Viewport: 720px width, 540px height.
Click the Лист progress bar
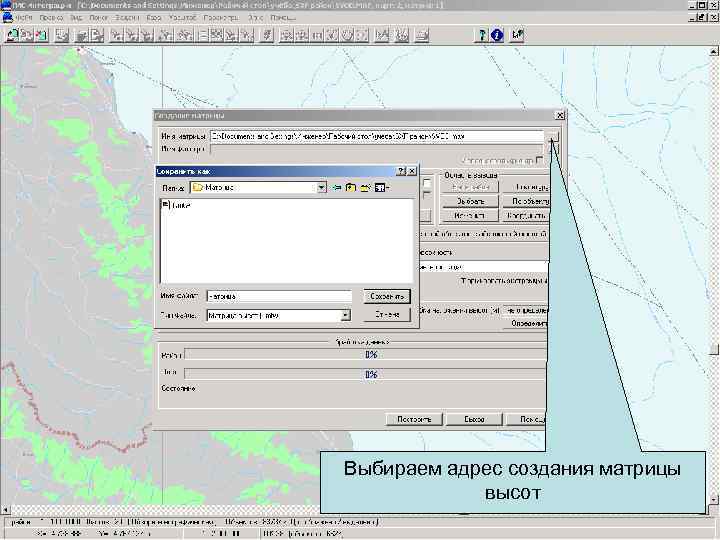tap(366, 374)
